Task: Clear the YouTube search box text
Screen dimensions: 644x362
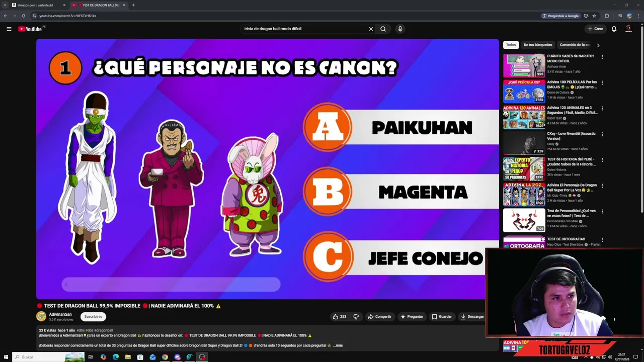Action: tap(371, 29)
